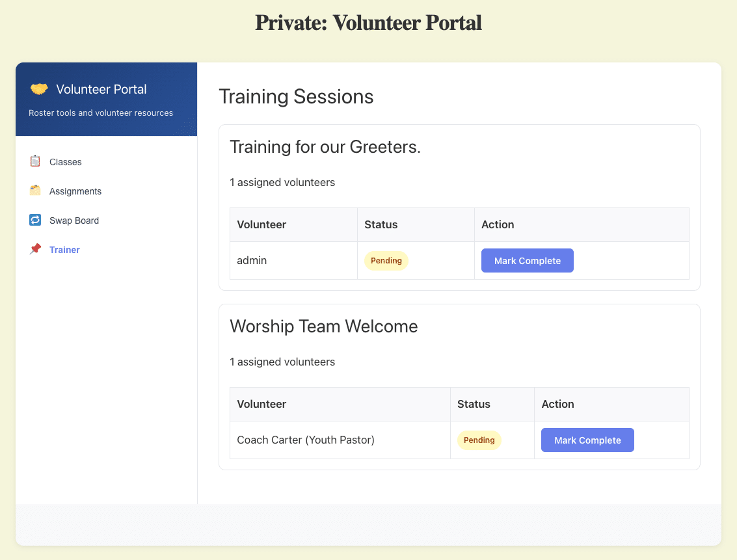Click the folder icon beside Assignments
Viewport: 737px width, 560px height.
tap(35, 191)
